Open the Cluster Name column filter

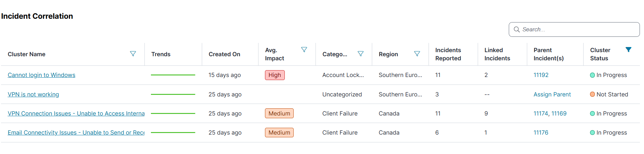point(133,54)
